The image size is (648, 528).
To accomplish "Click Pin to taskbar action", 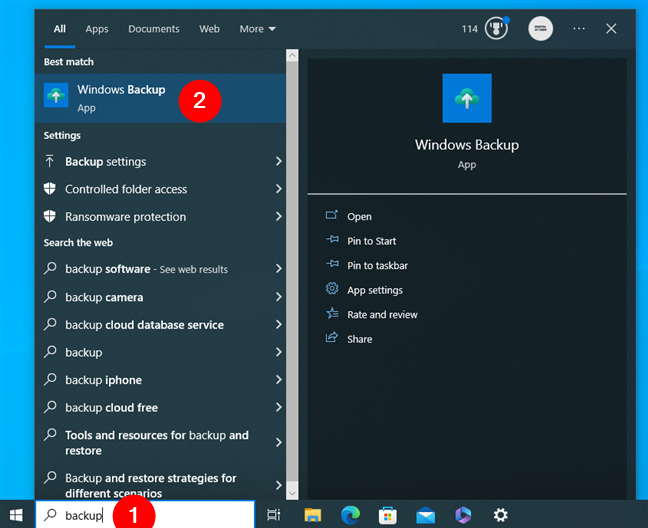I will tap(377, 265).
